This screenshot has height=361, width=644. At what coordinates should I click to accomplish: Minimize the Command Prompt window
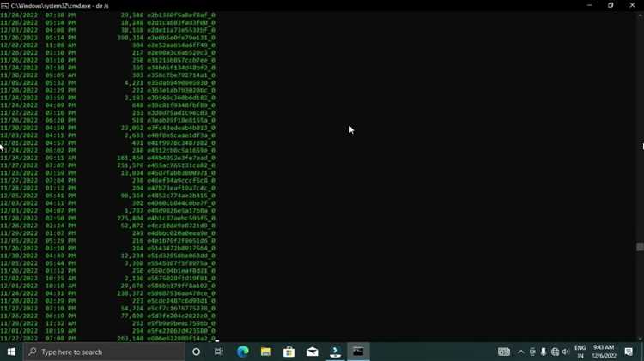pyautogui.click(x=589, y=5)
